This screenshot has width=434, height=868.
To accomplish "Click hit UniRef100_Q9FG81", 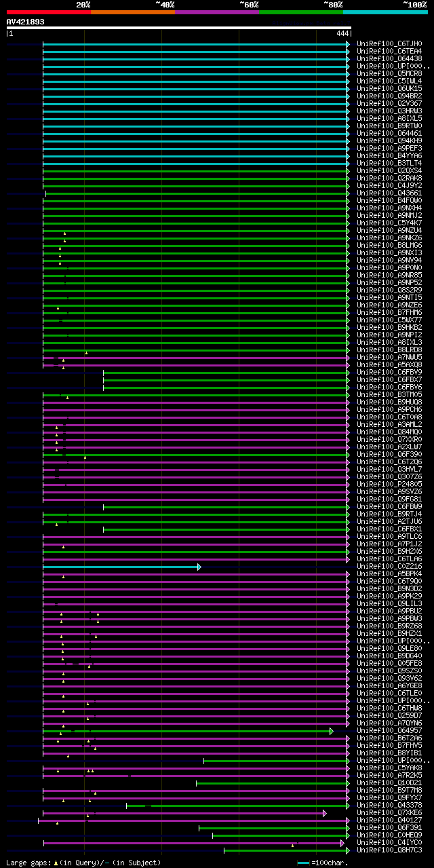I will click(389, 499).
